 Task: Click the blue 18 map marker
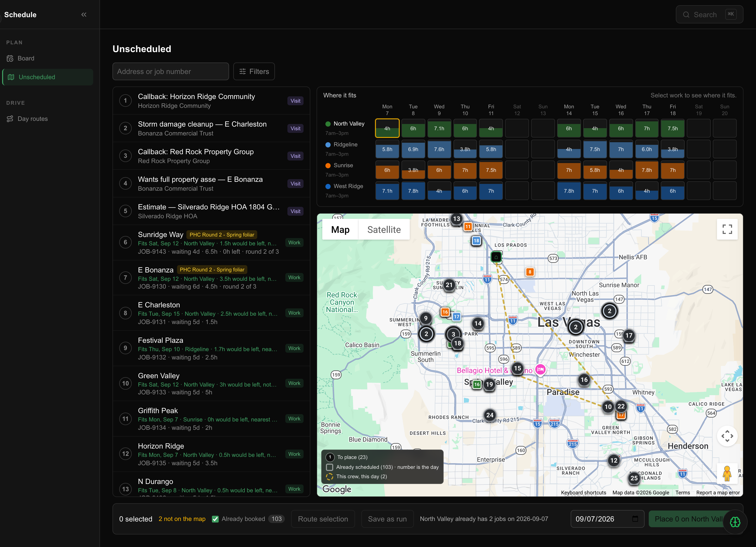476,240
